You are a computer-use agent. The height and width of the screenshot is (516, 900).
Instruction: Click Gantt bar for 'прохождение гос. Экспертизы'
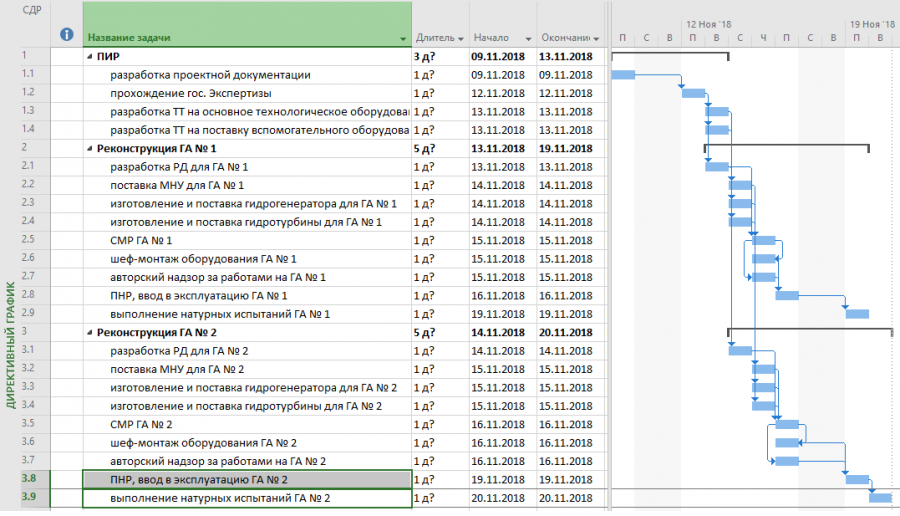coord(693,93)
